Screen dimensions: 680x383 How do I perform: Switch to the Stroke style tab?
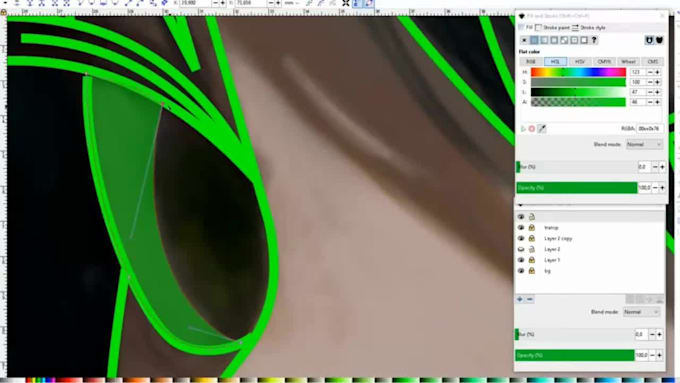588,27
